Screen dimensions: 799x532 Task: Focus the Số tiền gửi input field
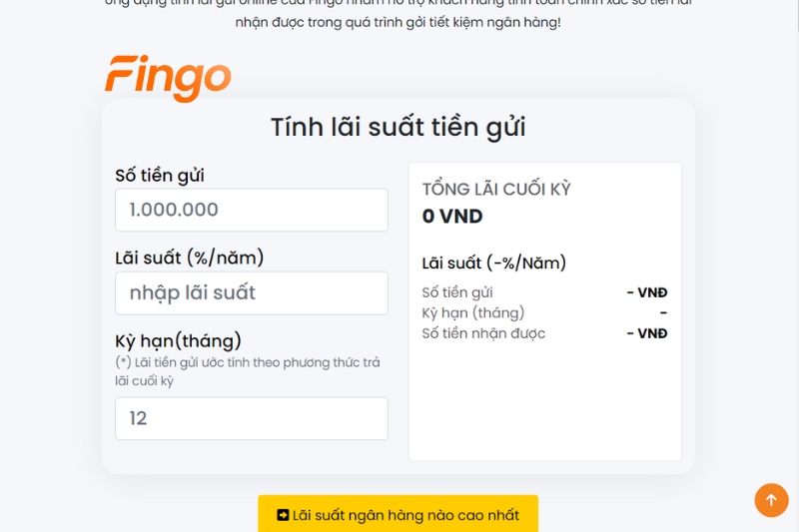coord(252,210)
